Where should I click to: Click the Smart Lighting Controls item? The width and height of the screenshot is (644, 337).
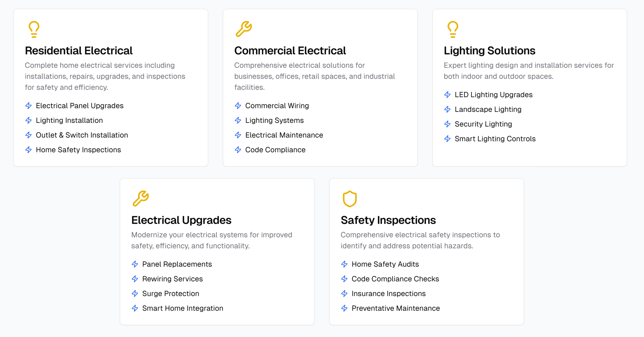pos(495,139)
